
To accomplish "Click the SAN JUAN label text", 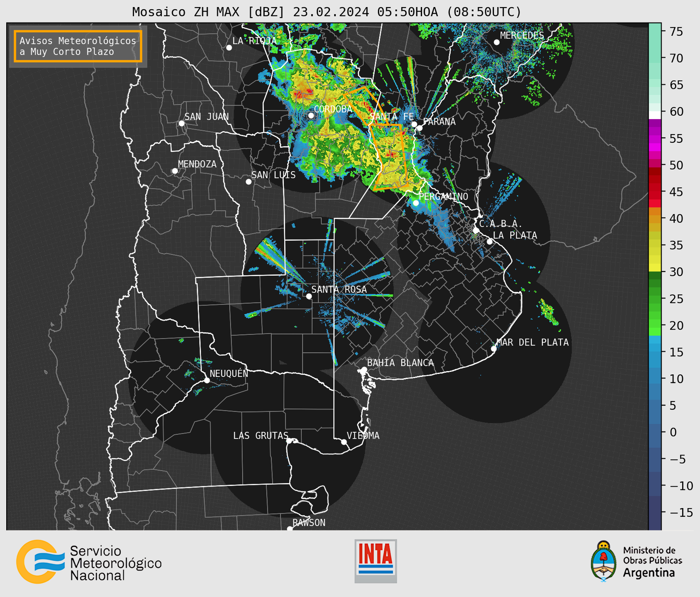I will (x=207, y=117).
